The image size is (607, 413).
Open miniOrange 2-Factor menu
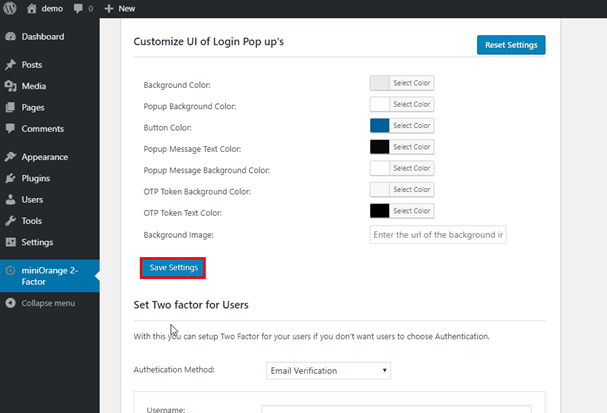pyautogui.click(x=50, y=276)
